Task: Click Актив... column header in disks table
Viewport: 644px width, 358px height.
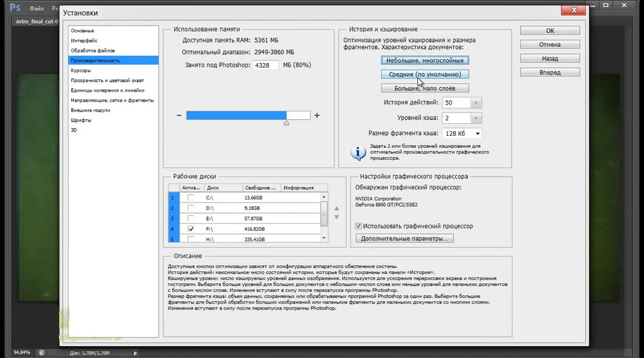Action: [192, 188]
